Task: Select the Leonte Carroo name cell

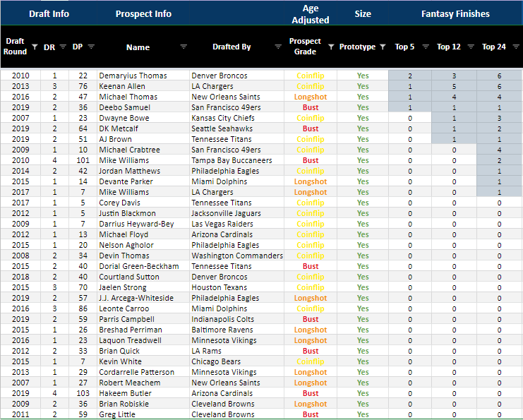Action: point(143,309)
